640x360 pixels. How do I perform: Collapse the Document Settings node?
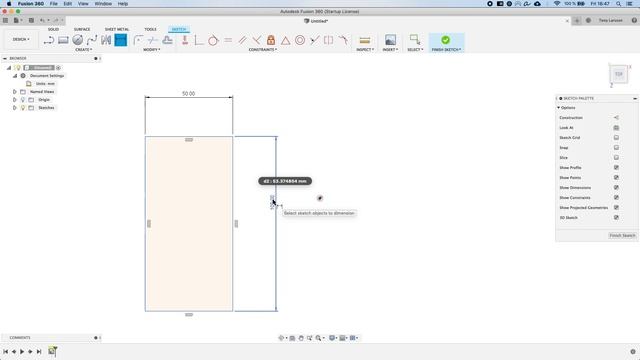pos(15,76)
